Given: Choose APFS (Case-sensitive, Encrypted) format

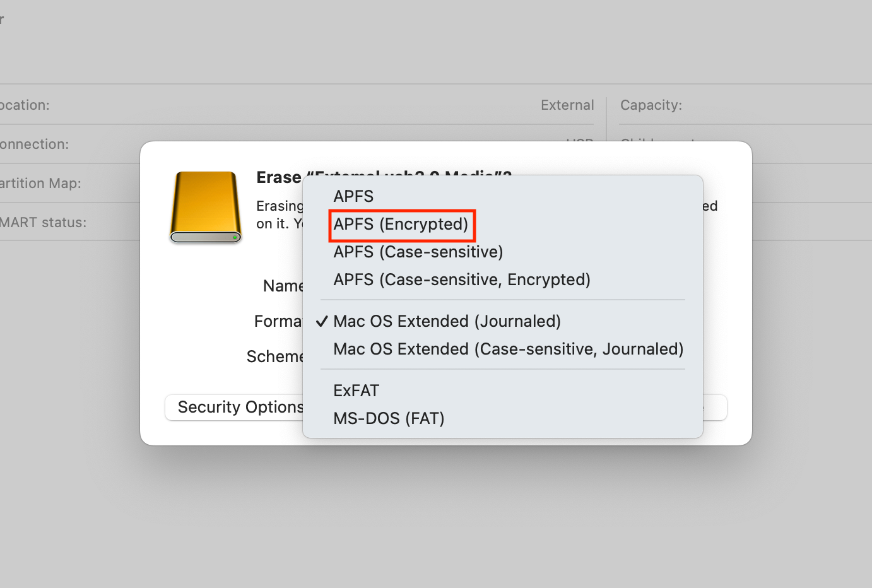Looking at the screenshot, I should (x=462, y=279).
